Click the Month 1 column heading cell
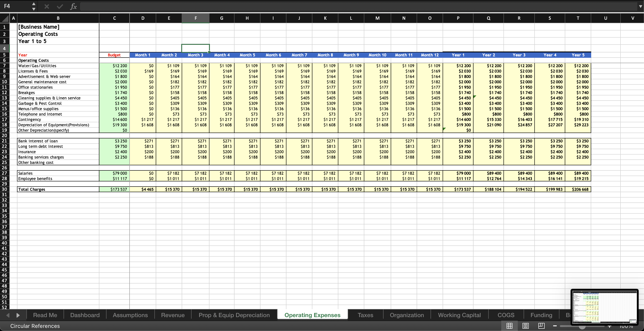The height and width of the screenshot is (331, 644). point(143,55)
